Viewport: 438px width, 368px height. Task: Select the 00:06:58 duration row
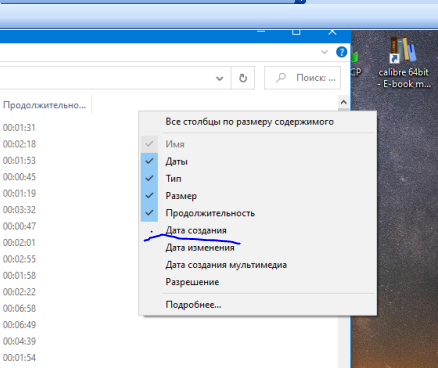click(x=19, y=308)
